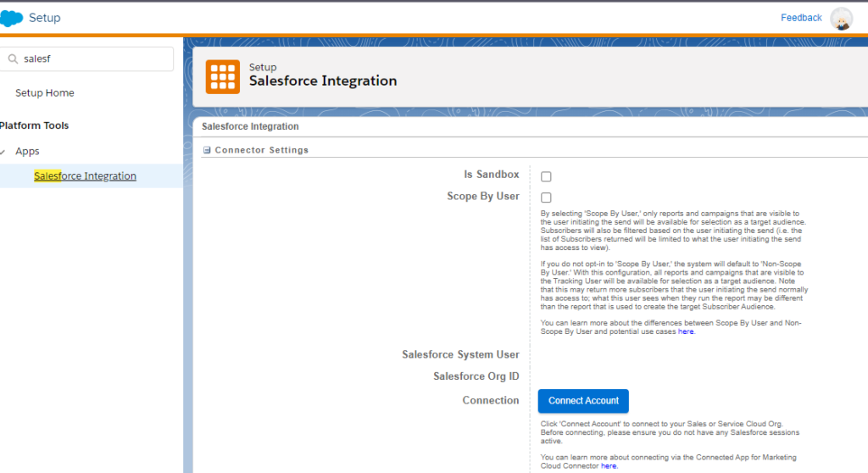Viewport: 868px width, 473px height.
Task: Open the user avatar profile menu
Action: (x=841, y=19)
